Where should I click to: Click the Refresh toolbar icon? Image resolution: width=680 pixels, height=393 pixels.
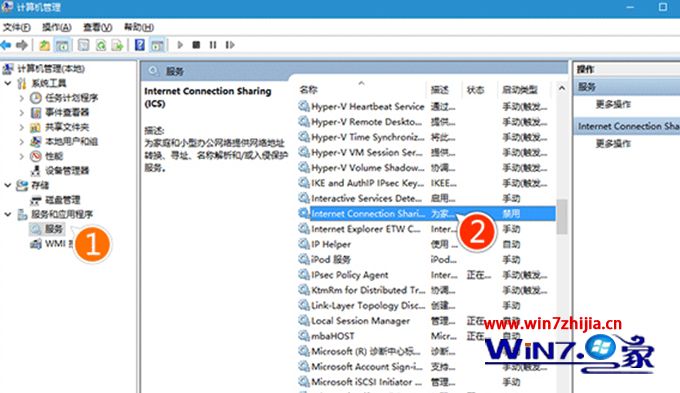point(101,45)
